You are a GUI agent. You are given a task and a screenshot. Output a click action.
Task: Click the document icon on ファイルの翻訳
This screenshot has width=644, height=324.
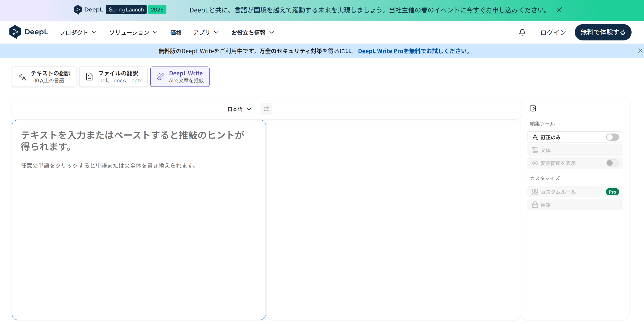click(89, 76)
